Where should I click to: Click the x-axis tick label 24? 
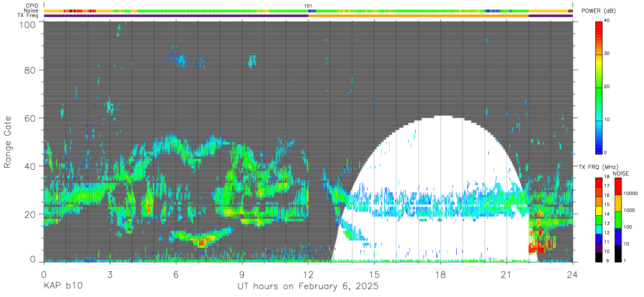pos(573,274)
